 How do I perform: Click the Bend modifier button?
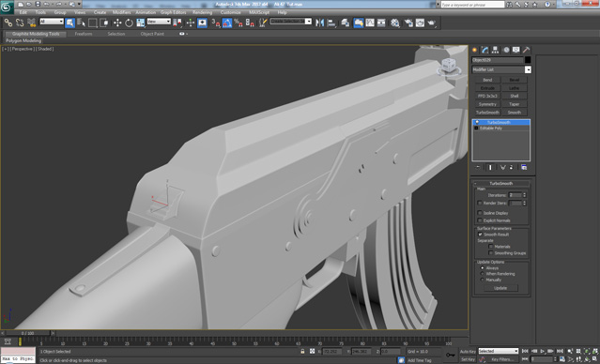tap(487, 80)
